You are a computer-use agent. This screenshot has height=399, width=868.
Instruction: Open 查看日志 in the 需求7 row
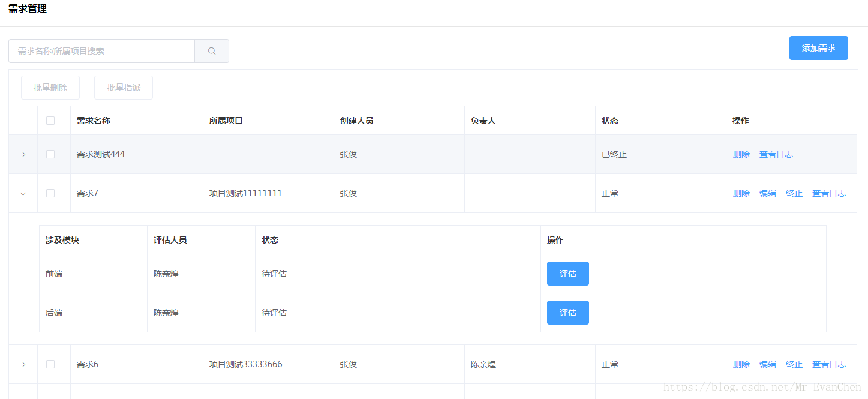coord(829,193)
